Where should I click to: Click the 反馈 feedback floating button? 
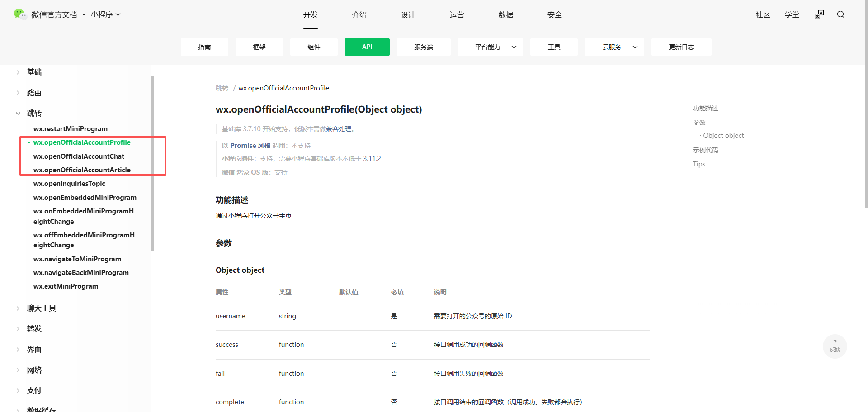pos(835,346)
